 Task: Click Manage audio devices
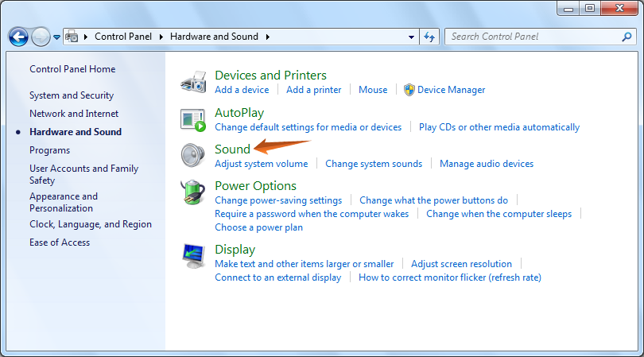[487, 164]
